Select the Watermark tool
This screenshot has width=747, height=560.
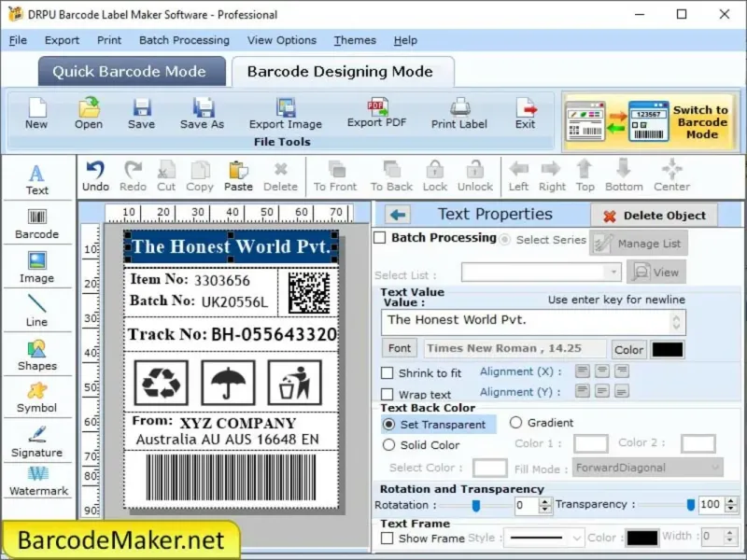pos(38,482)
